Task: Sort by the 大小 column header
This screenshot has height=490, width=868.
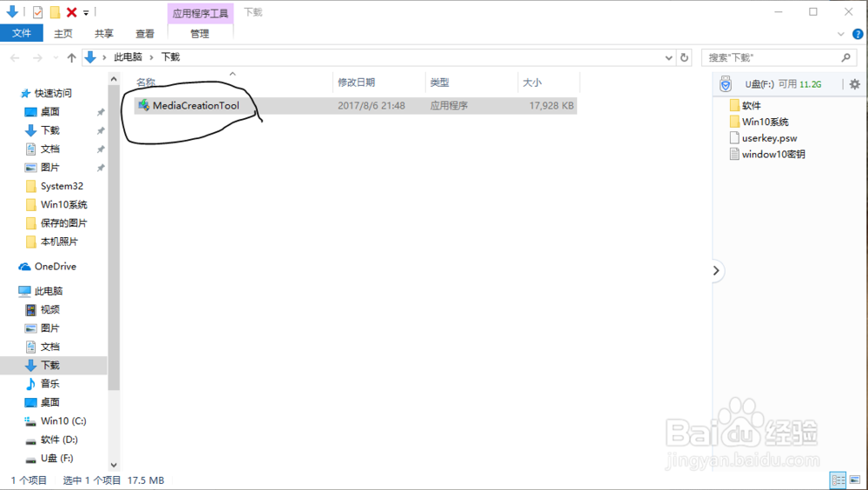Action: (x=532, y=83)
